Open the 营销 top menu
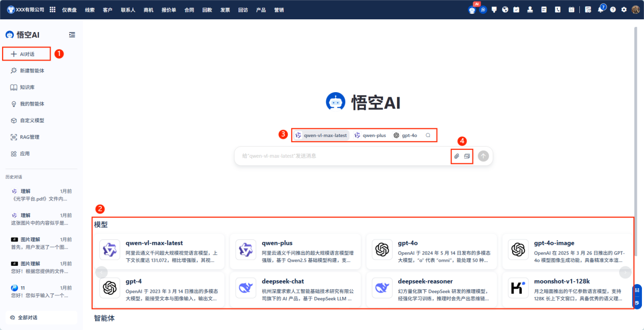Screen dimensions: 644x330 coord(279,10)
